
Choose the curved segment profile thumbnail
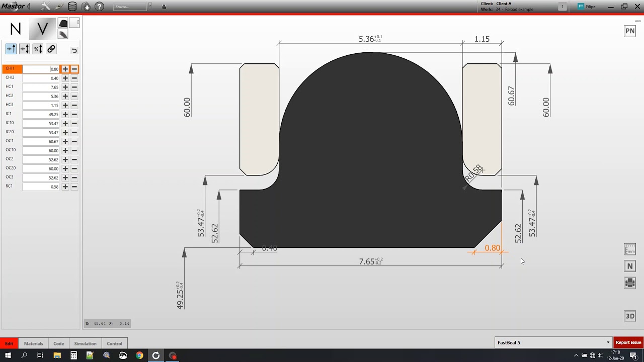[x=63, y=34]
